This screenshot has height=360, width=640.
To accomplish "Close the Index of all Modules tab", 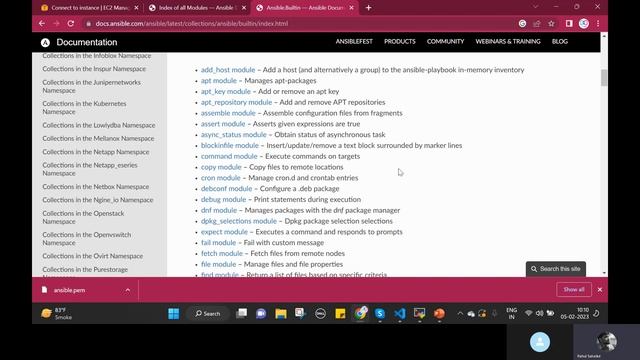I will pos(244,8).
